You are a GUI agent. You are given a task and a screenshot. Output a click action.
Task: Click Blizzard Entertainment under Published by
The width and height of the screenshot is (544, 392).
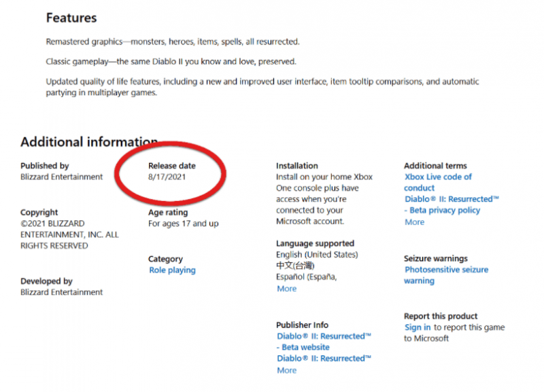(61, 177)
